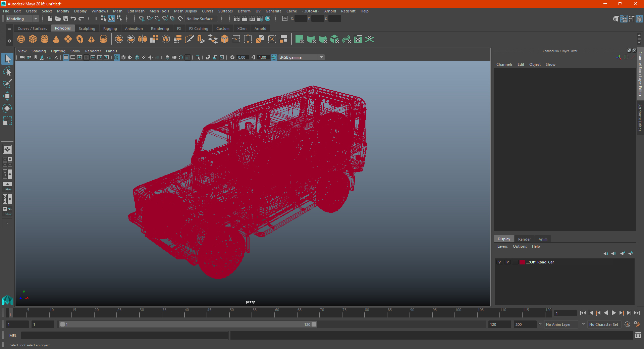Open the Render layer tab
This screenshot has height=349, width=644.
point(524,239)
